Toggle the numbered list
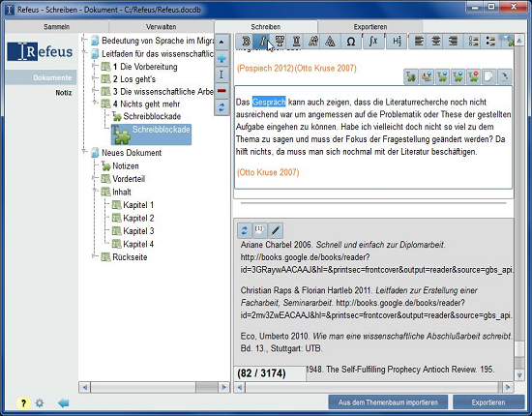The height and width of the screenshot is (416, 532). pyautogui.click(x=473, y=42)
